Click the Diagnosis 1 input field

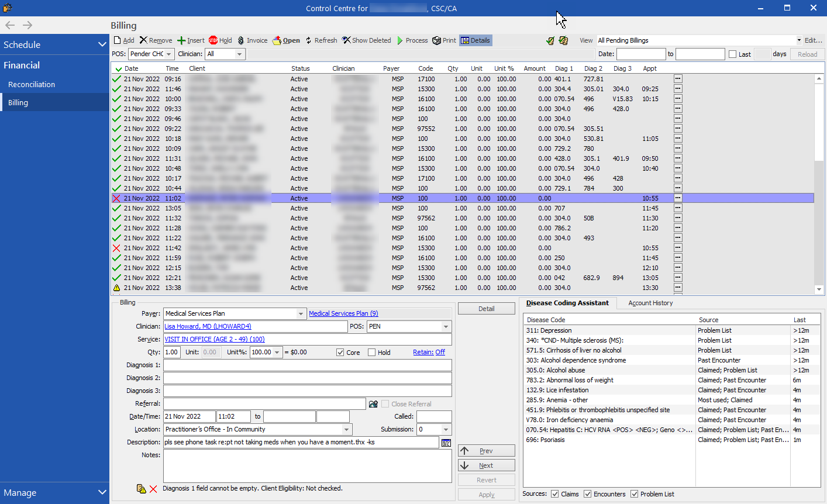point(308,365)
